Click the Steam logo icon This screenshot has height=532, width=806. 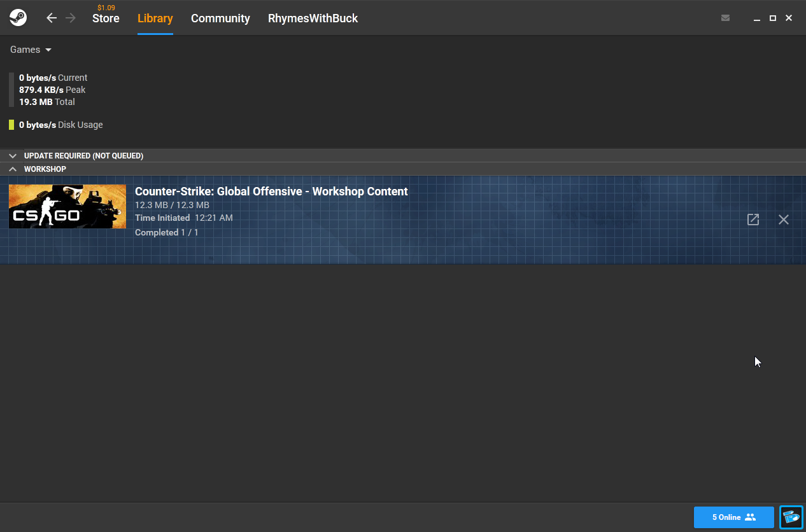tap(18, 18)
